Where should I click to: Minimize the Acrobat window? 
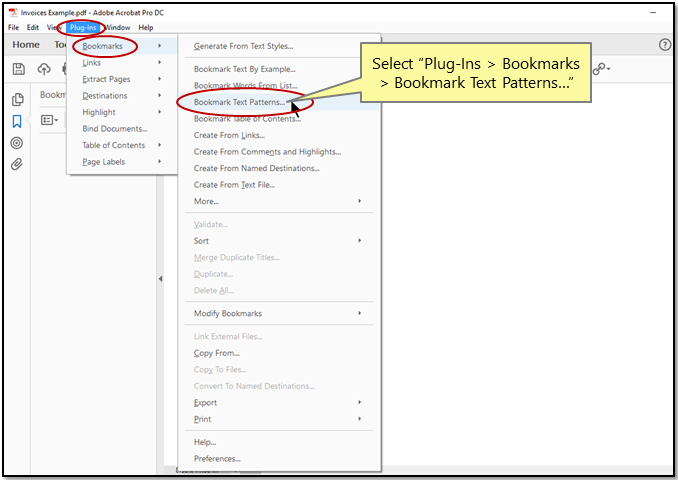point(653,13)
